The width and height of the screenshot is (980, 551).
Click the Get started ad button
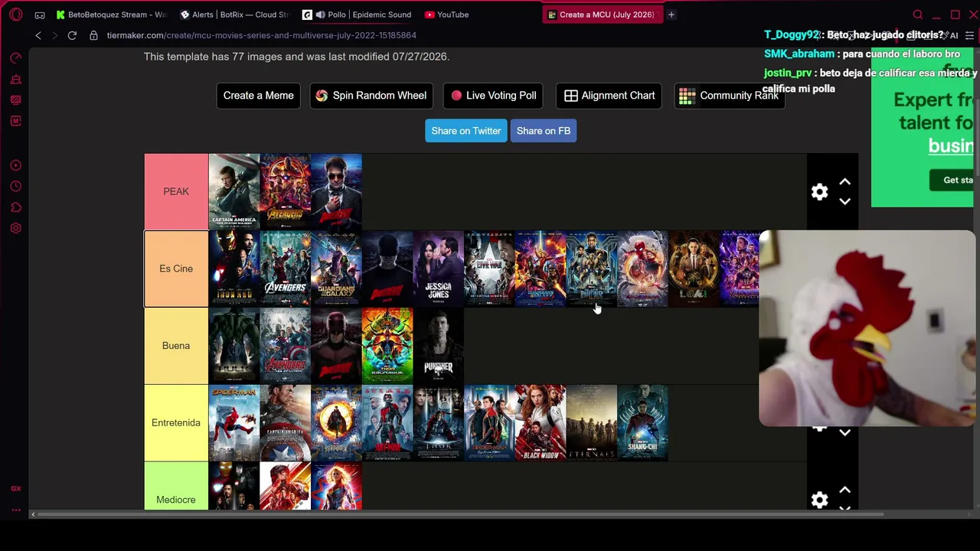point(952,181)
